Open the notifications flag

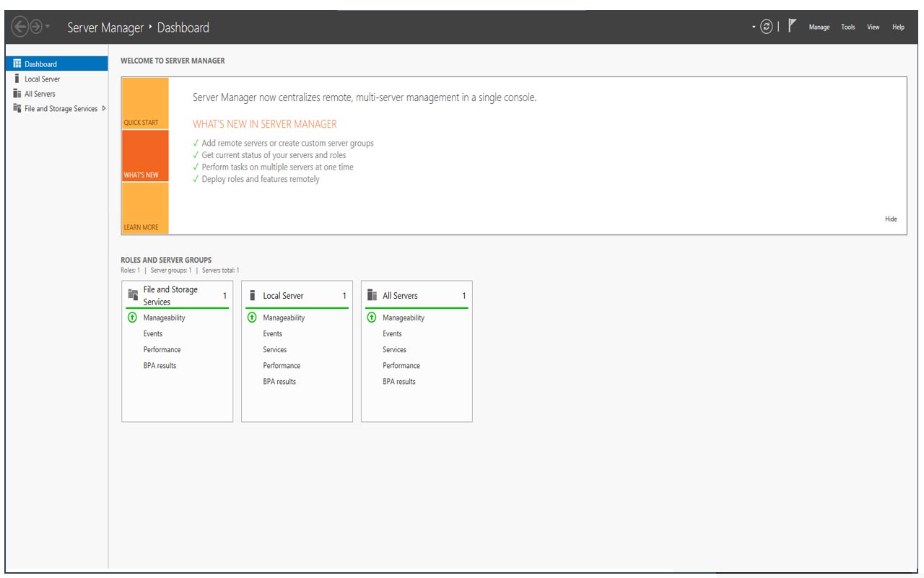[792, 26]
